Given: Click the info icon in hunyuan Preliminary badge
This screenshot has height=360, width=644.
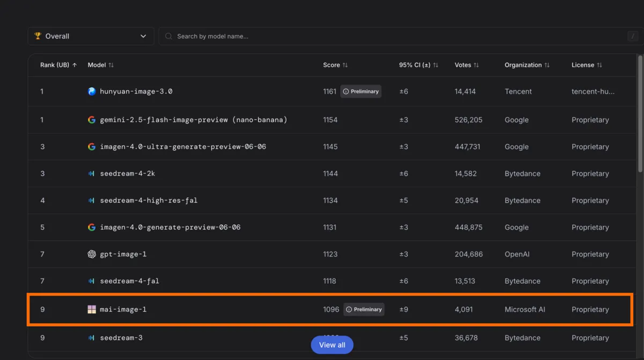Looking at the screenshot, I should click(346, 91).
